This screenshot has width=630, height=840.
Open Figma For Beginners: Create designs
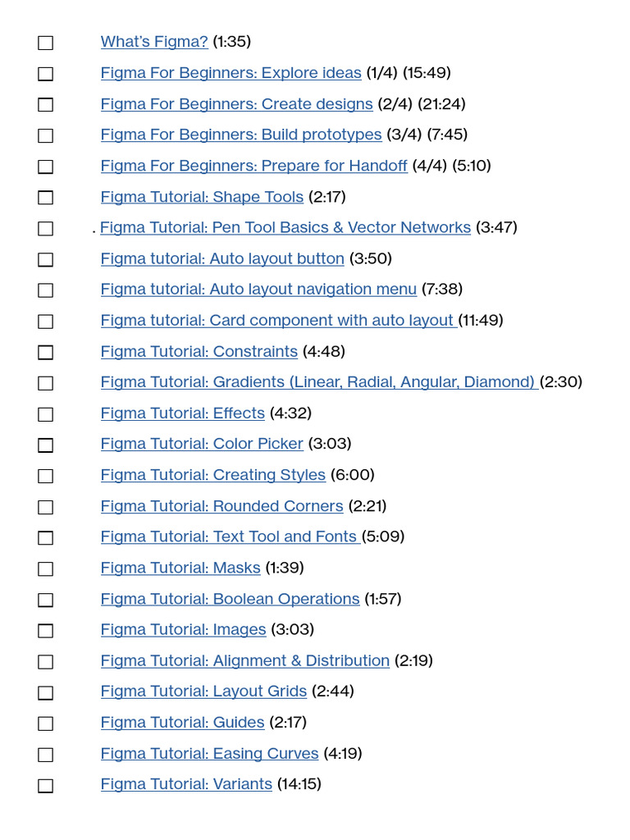click(236, 104)
